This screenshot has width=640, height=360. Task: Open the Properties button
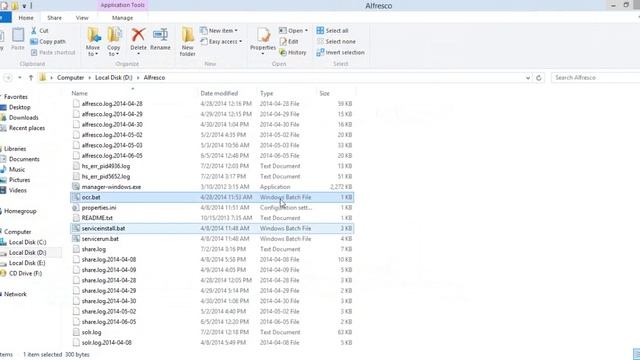point(263,41)
